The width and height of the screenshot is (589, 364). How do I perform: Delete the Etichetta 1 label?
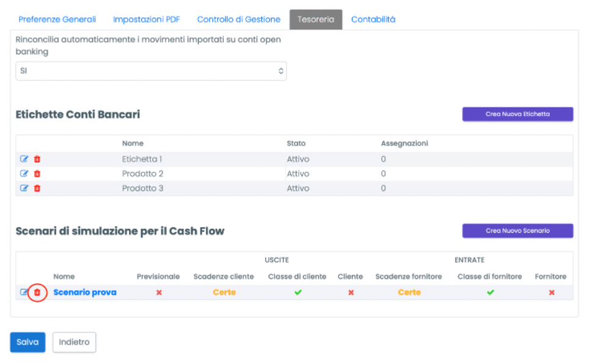(x=37, y=159)
